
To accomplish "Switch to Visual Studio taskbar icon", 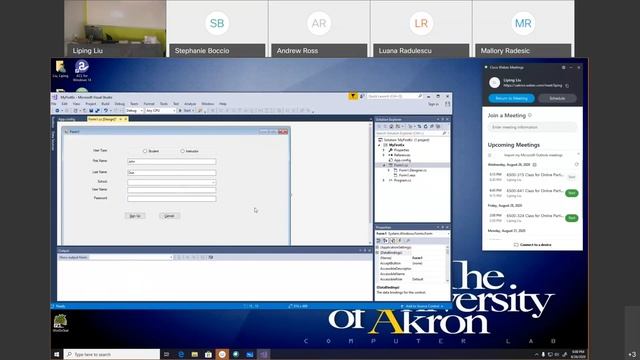I will pos(263,354).
